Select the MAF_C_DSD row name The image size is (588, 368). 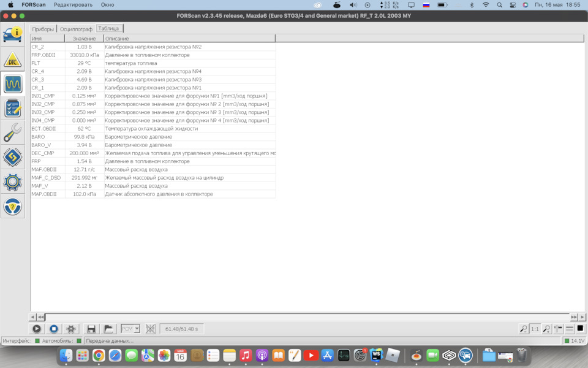coord(46,178)
